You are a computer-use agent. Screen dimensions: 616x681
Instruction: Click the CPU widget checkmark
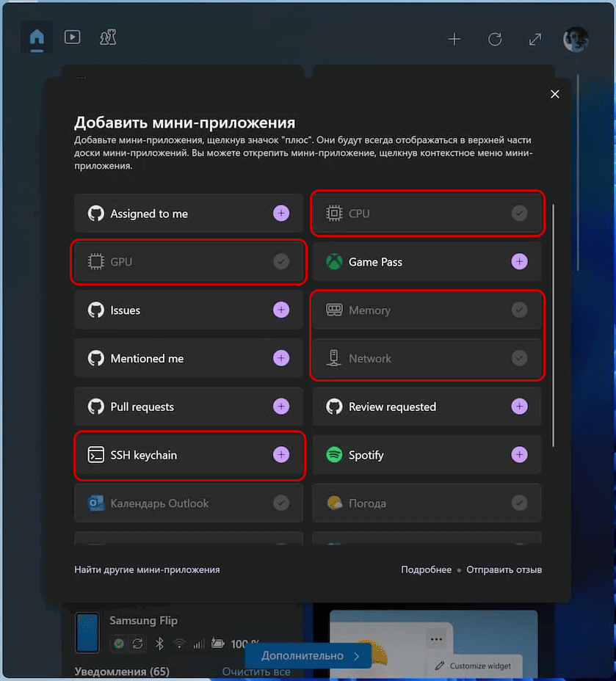tap(519, 214)
